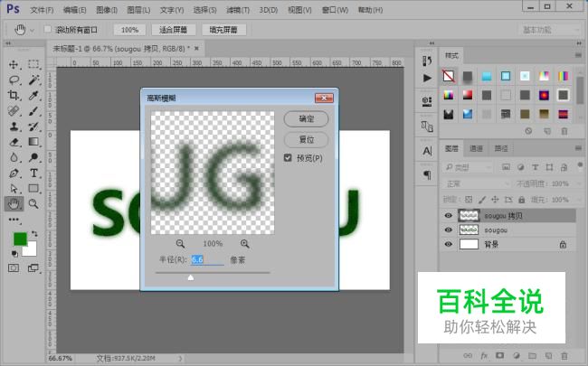Swap foreground and background colors
The image size is (588, 366).
coord(34,234)
